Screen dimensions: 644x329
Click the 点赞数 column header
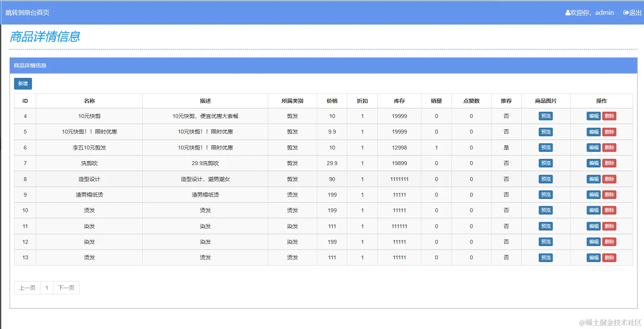coord(471,101)
